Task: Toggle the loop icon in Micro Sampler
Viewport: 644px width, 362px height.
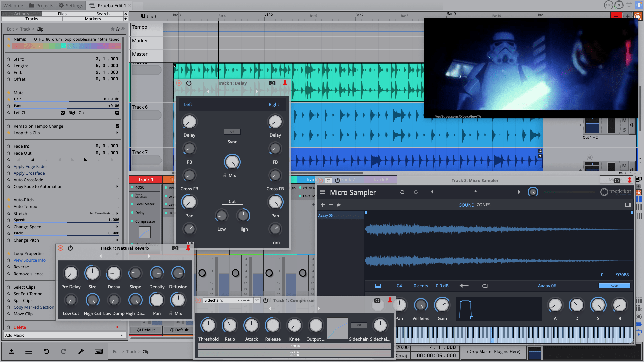Action: [485, 286]
